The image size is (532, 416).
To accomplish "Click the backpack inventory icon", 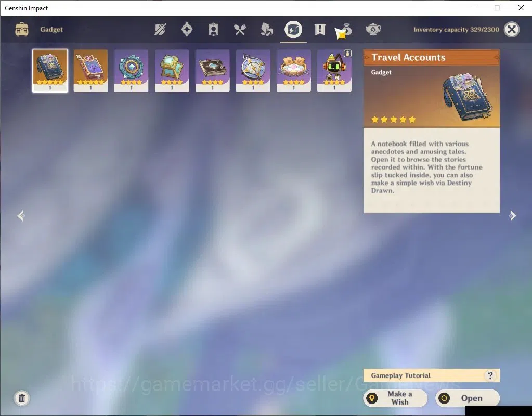I will (x=22, y=30).
